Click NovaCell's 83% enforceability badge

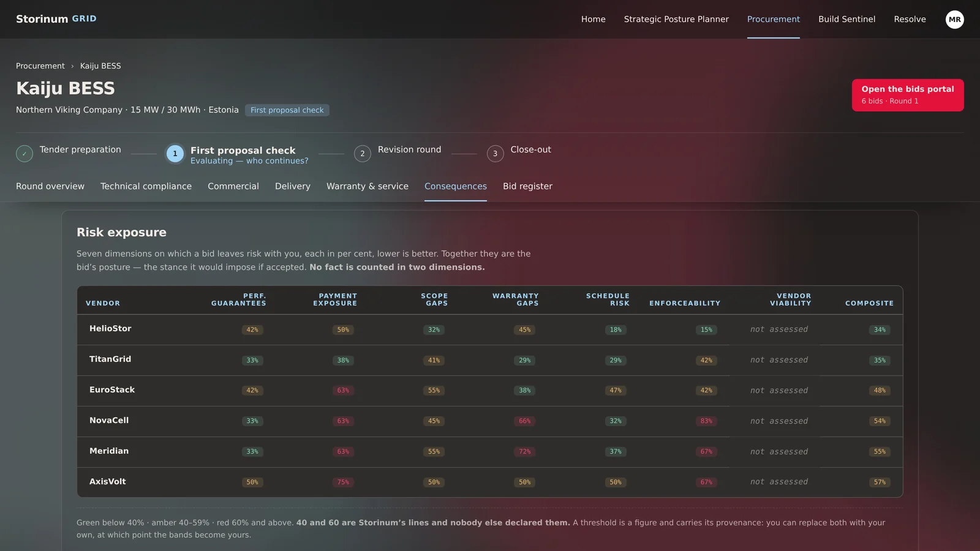(x=706, y=421)
